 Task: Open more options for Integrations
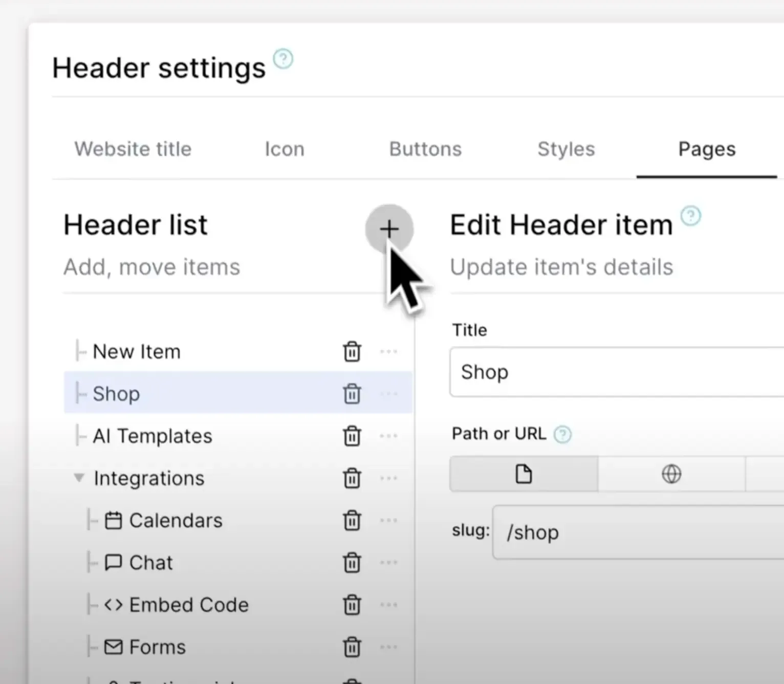point(389,478)
